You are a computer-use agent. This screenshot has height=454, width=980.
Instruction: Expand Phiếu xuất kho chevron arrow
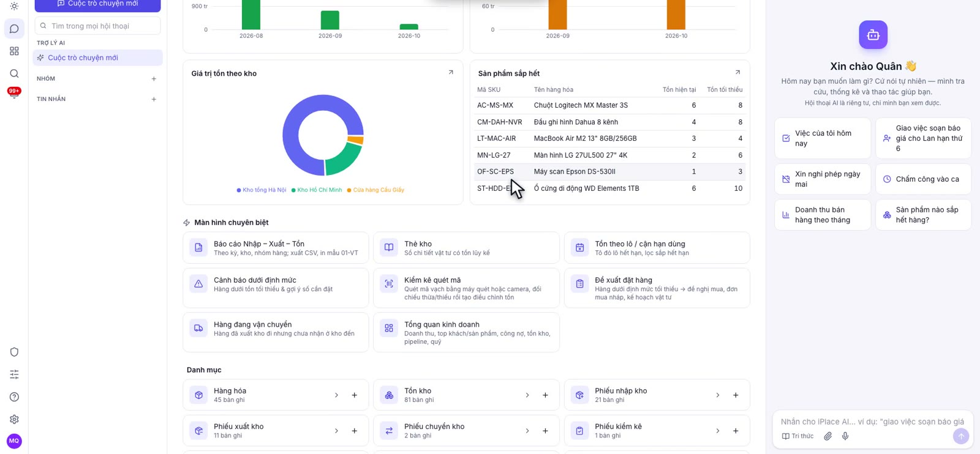336,431
